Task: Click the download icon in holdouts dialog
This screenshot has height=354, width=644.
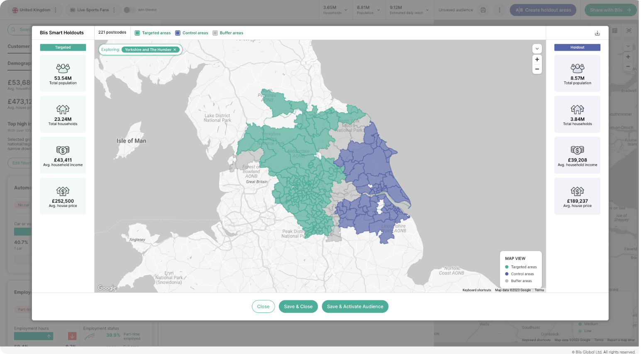Action: [597, 33]
